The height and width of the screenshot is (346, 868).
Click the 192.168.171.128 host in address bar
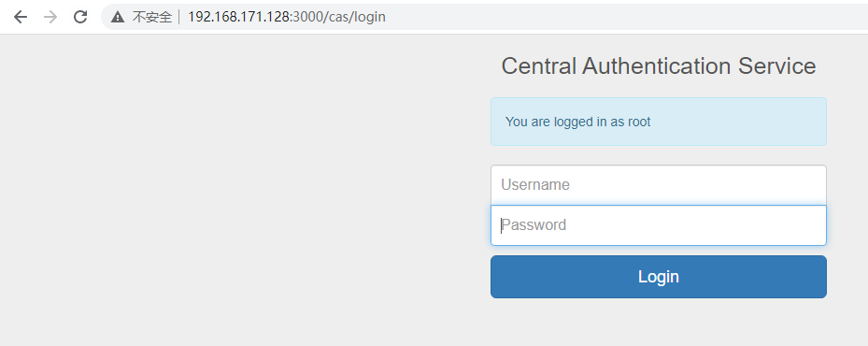pos(239,17)
